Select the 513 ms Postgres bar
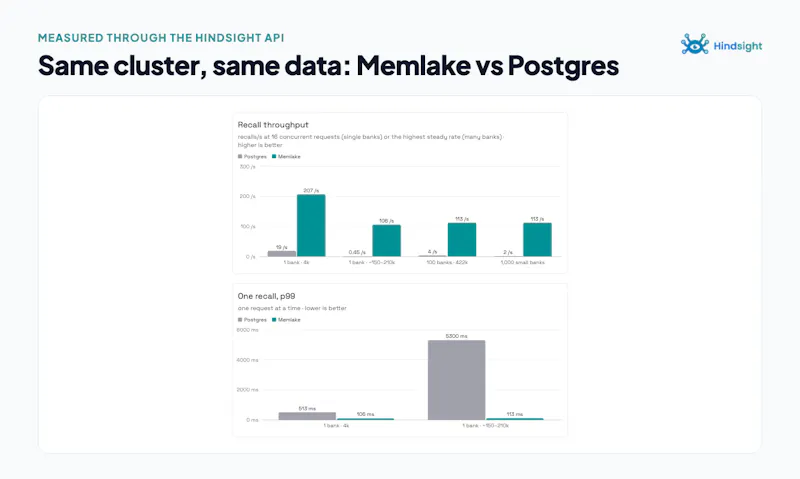The image size is (800, 479). point(307,416)
